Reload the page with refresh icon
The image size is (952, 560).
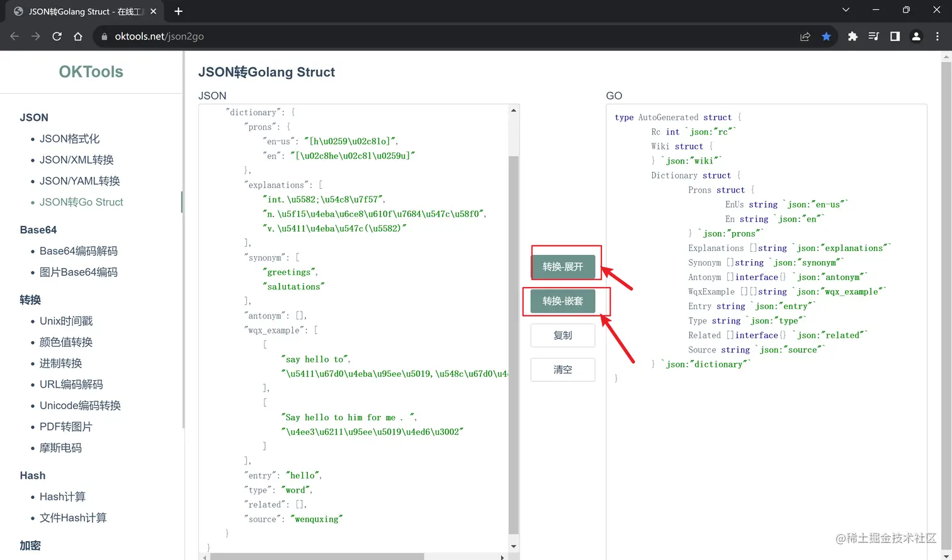(x=57, y=36)
